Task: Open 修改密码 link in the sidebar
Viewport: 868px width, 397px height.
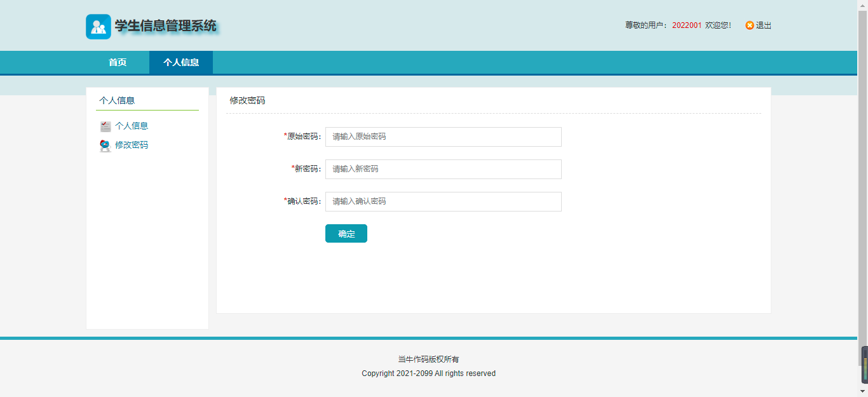Action: 132,145
